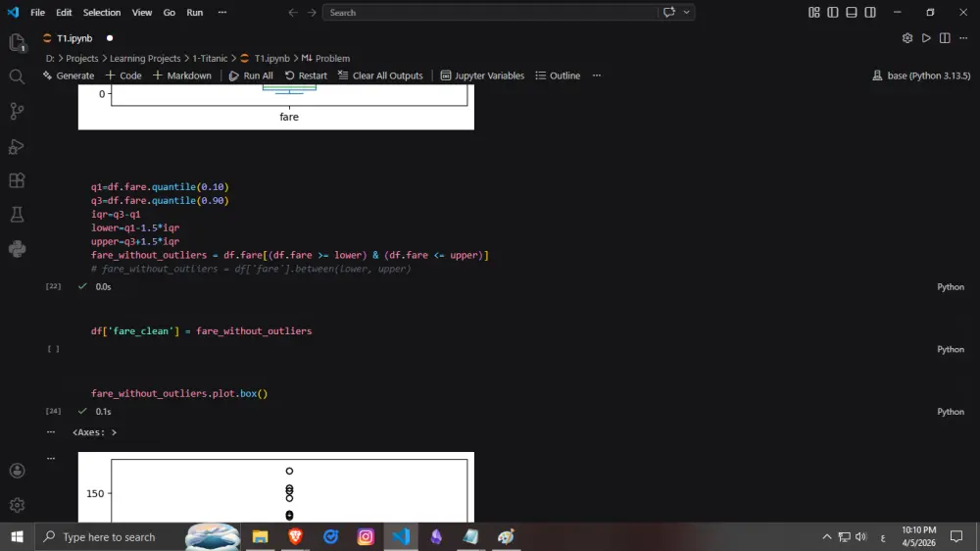Click Generate in the notebook toolbar
Screen dimensions: 980x551
pyautogui.click(x=69, y=75)
